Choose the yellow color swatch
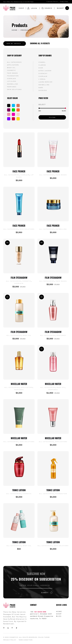The image size is (72, 644). (x=18, y=119)
